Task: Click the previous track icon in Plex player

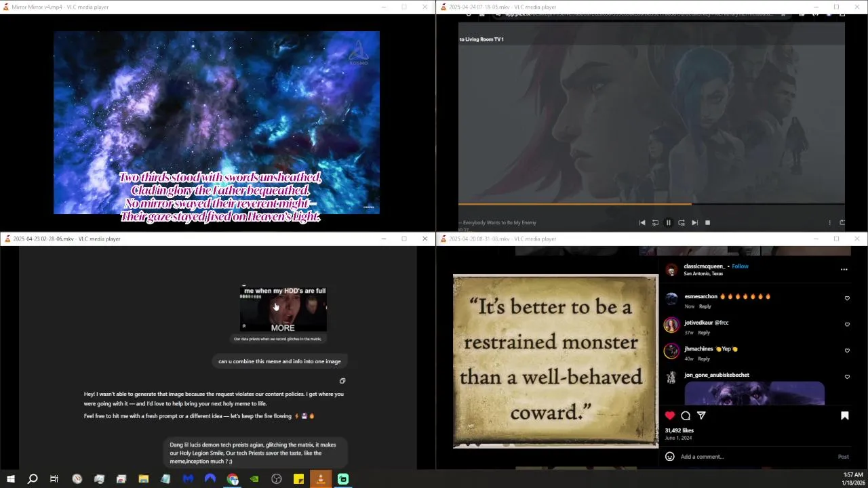Action: point(642,222)
